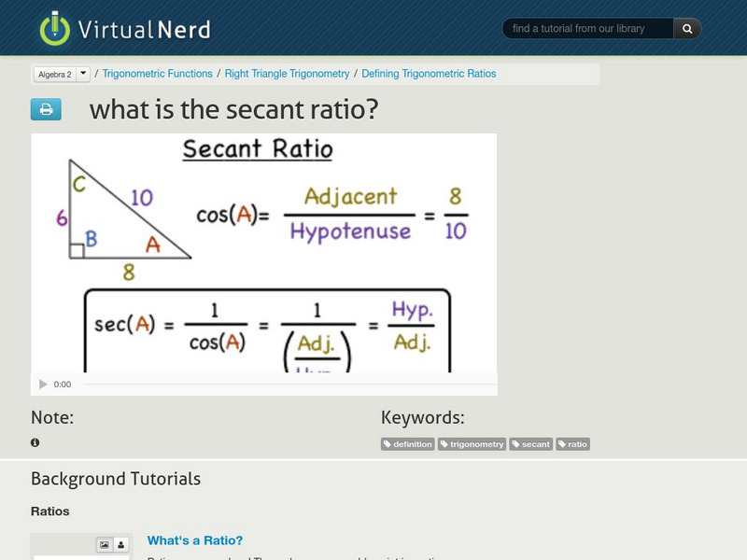Click the search magnifier button
The width and height of the screenshot is (747, 560).
tap(687, 29)
